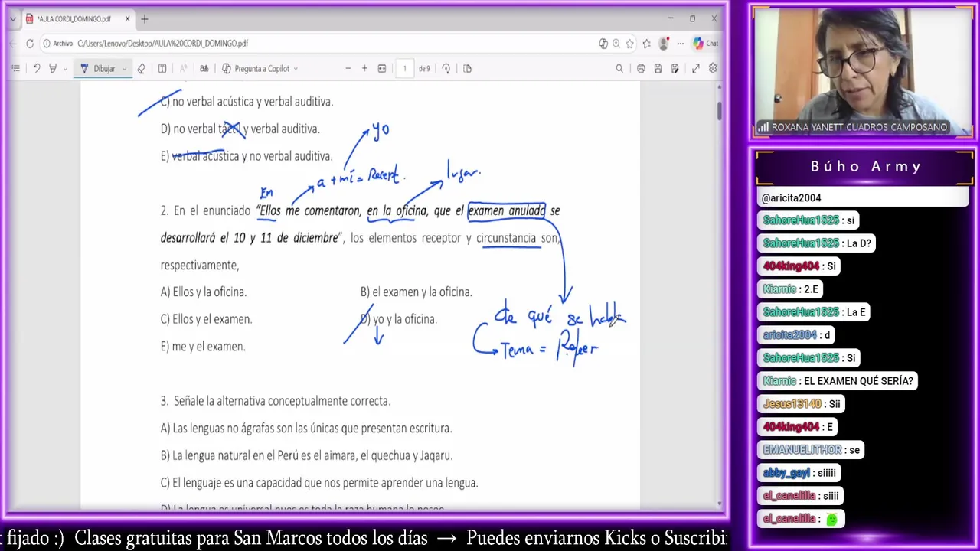This screenshot has height=551, width=980.
Task: Click the browser refresh icon
Action: [x=30, y=44]
